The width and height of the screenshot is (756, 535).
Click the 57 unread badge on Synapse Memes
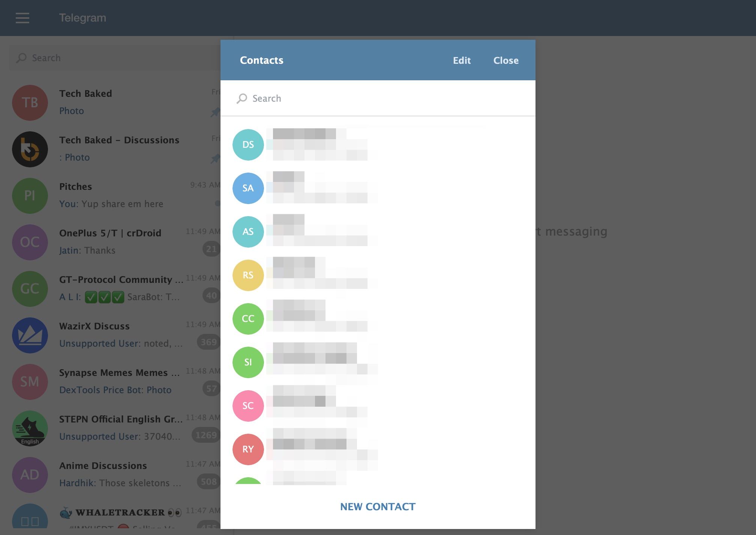tap(211, 389)
